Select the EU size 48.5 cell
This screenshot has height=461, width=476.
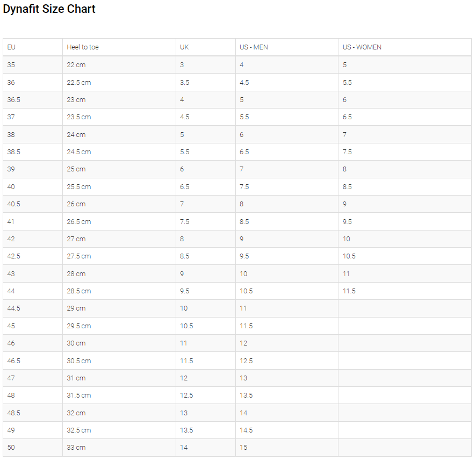tap(14, 413)
